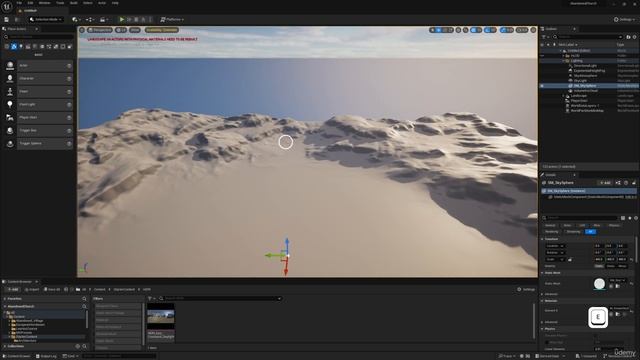Open the Build menu

coord(73,3)
